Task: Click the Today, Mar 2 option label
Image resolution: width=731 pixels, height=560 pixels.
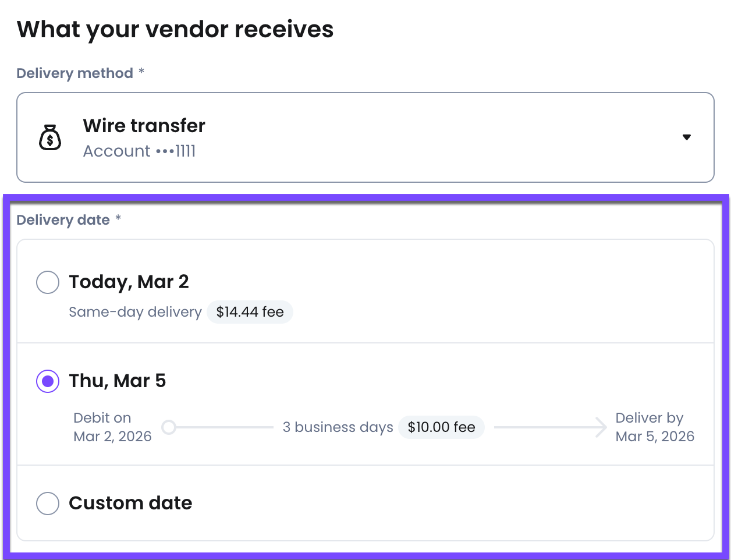Action: pos(129,282)
